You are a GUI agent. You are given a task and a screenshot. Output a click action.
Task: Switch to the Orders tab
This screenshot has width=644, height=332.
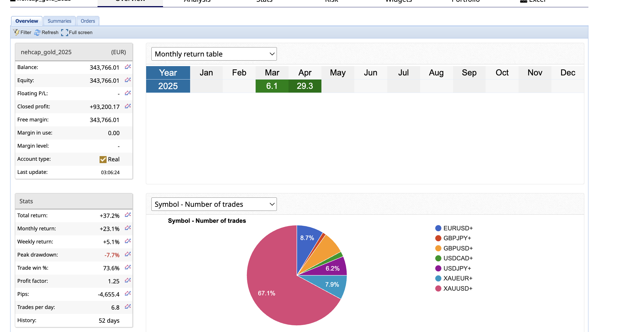tap(88, 21)
